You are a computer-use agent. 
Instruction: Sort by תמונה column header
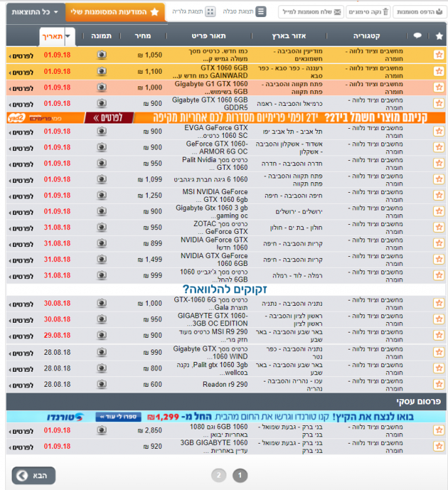[101, 36]
